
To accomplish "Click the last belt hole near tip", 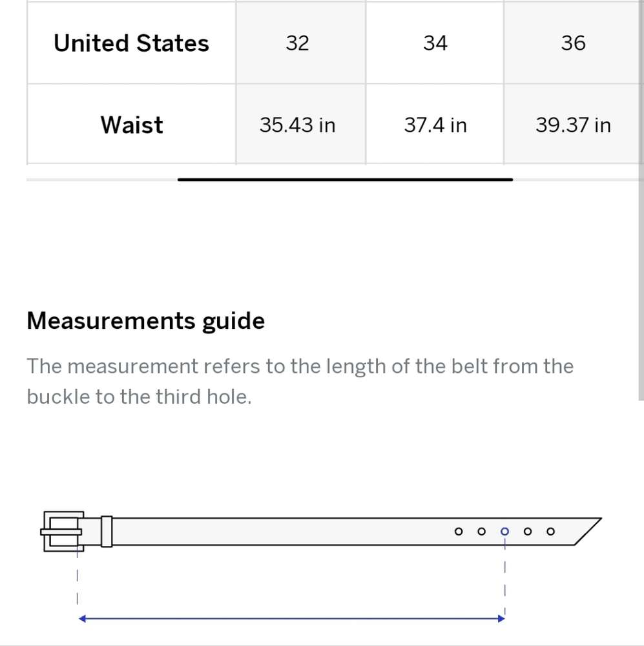I will coord(550,532).
